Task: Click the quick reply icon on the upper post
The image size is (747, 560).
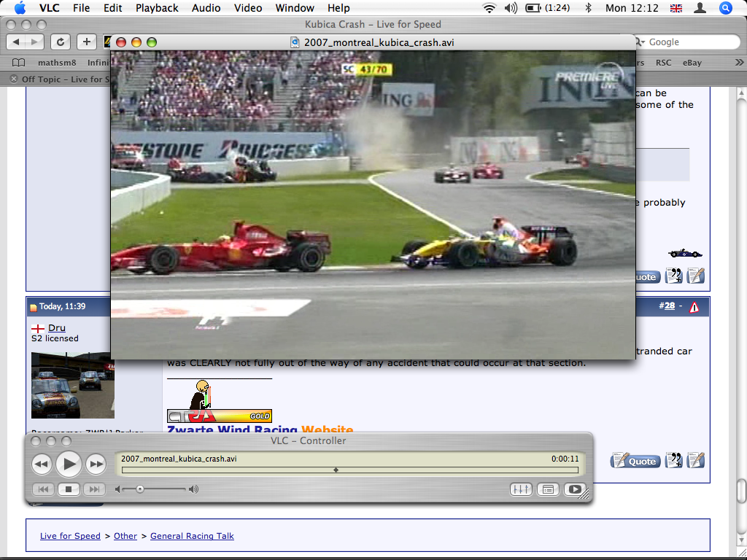Action: click(695, 276)
